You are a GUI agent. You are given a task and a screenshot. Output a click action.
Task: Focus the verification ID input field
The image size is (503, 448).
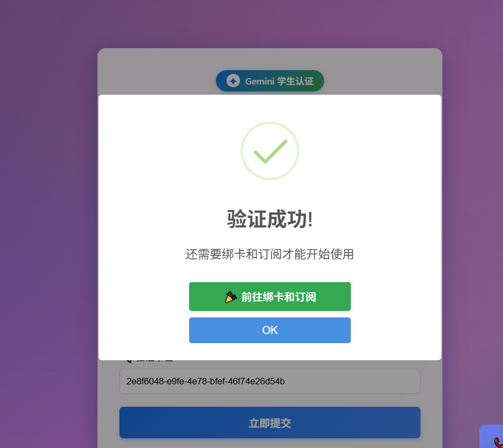[x=270, y=381]
